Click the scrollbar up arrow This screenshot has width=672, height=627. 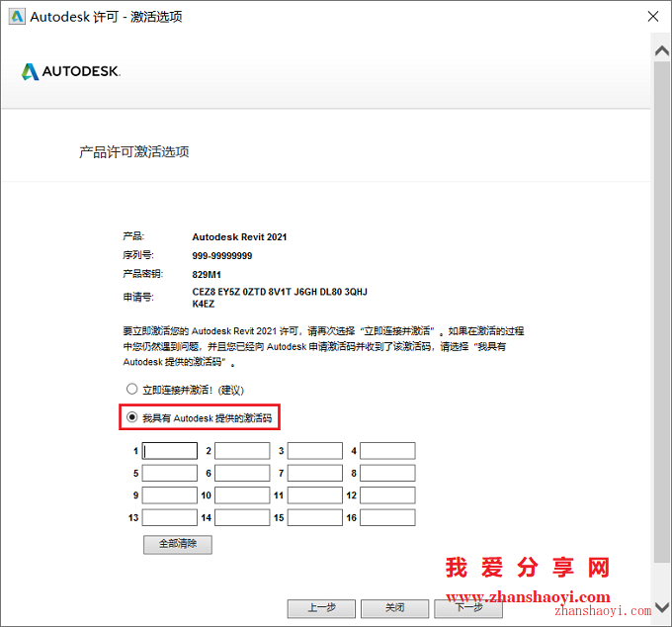[x=662, y=51]
